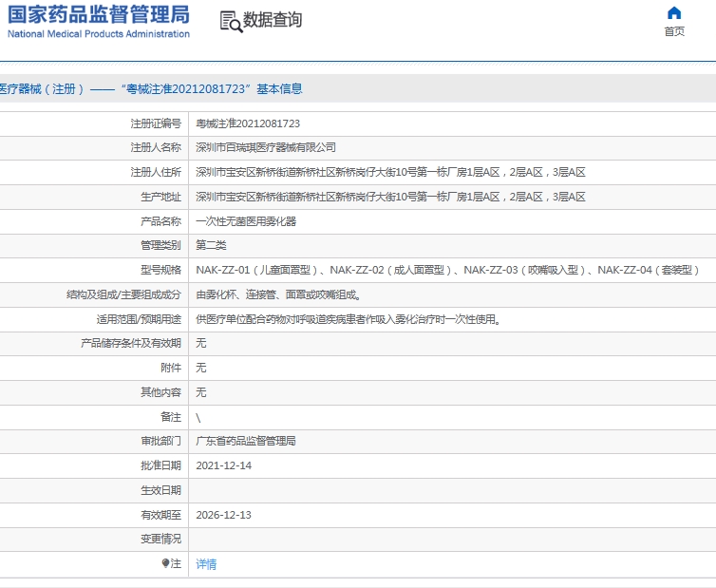Click the 批准日期 label

pos(160,465)
